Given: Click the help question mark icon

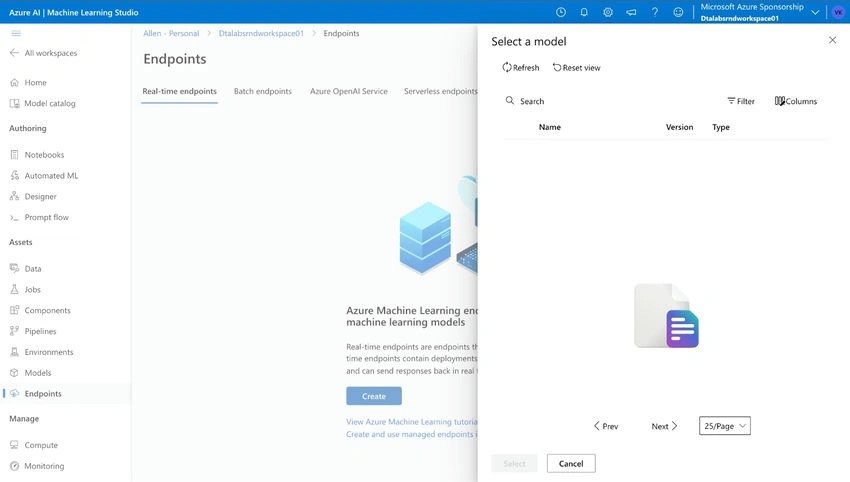Looking at the screenshot, I should coord(655,12).
